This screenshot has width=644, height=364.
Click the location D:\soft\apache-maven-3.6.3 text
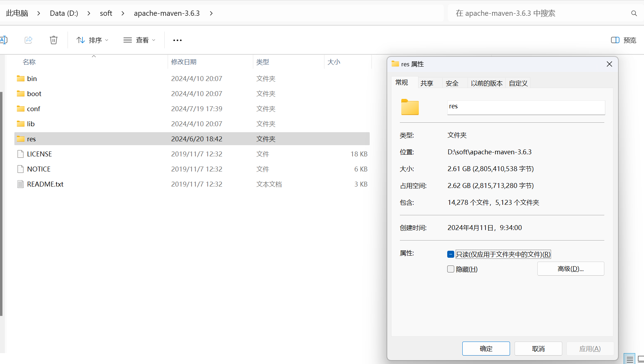click(489, 152)
